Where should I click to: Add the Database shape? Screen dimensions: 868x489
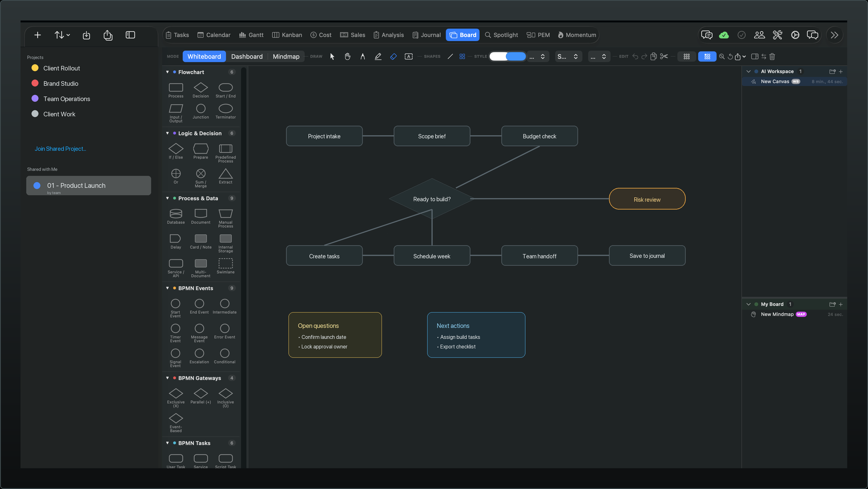(176, 216)
